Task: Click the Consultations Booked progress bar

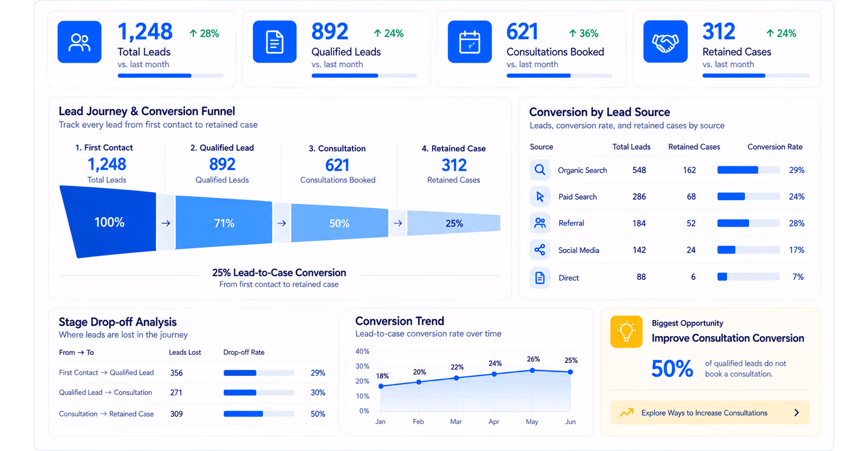Action: (559, 76)
